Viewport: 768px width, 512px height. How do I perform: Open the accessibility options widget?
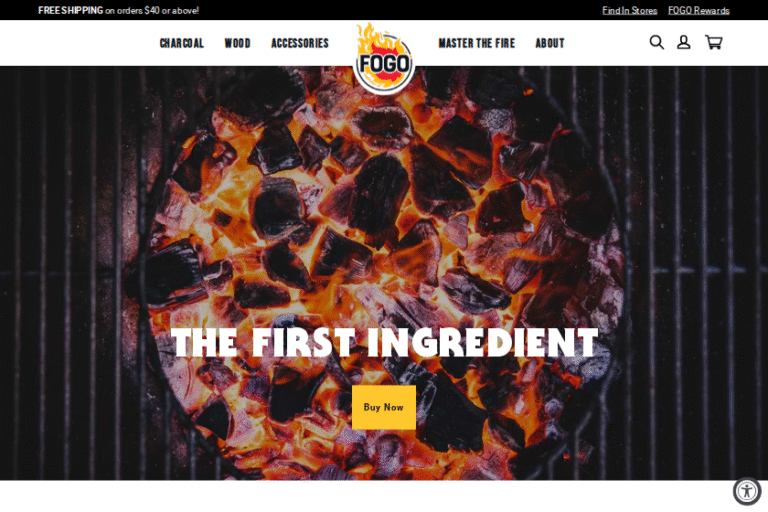pos(746,491)
